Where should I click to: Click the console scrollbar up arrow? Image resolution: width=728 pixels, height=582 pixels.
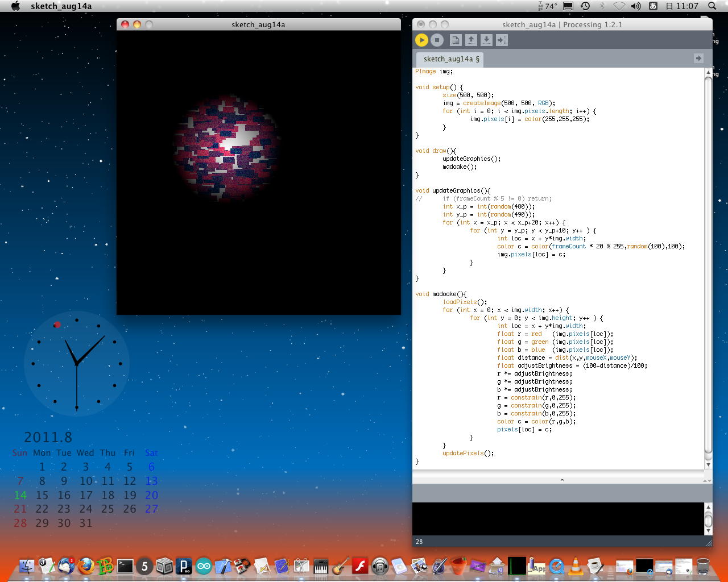[708, 507]
